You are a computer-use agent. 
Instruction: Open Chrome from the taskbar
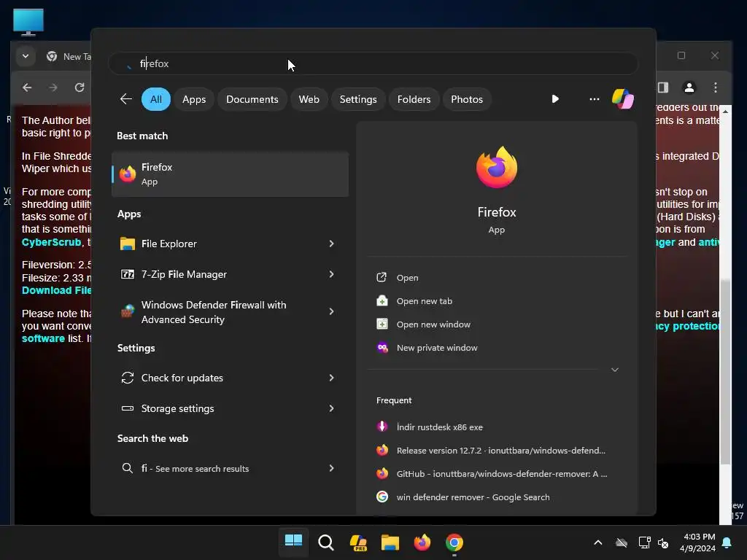(454, 542)
